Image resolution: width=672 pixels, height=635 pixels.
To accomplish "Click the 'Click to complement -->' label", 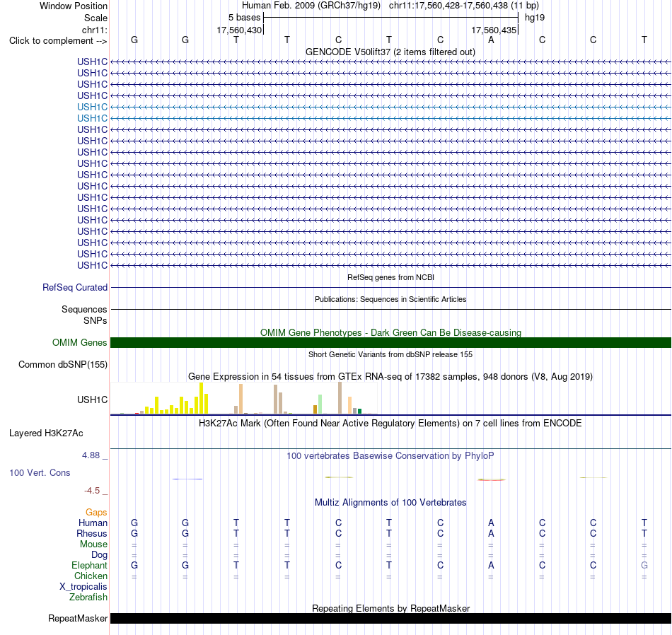I will click(58, 41).
